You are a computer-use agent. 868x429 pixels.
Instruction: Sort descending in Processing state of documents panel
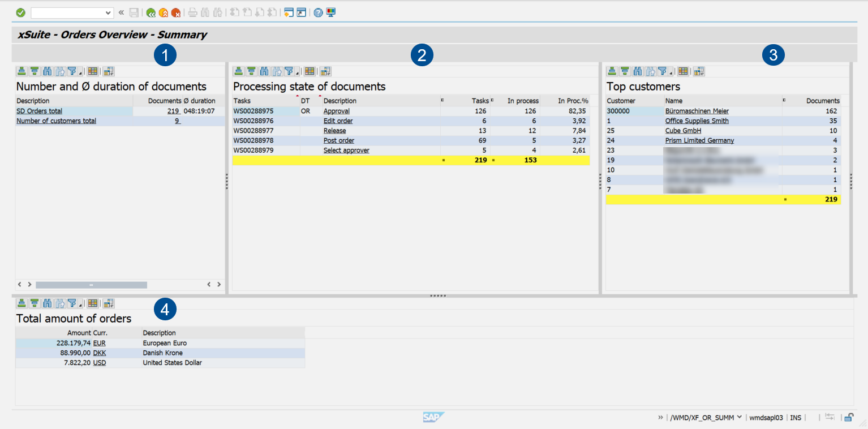[250, 71]
